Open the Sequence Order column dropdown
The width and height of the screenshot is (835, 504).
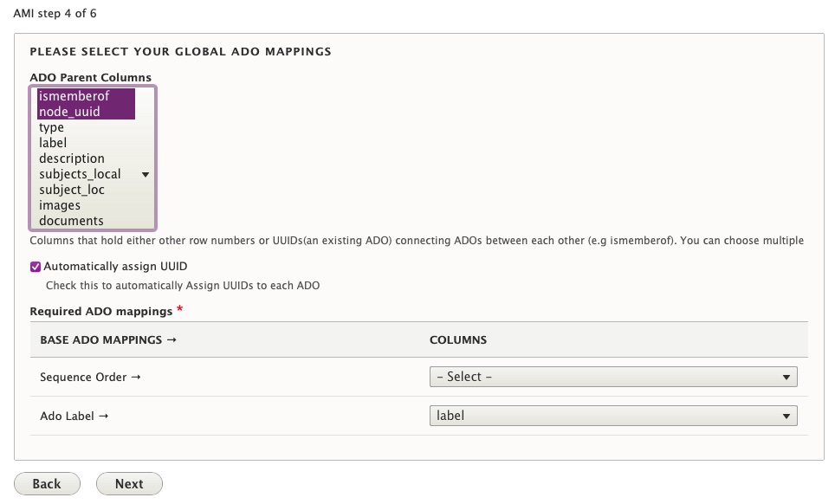[x=613, y=377]
